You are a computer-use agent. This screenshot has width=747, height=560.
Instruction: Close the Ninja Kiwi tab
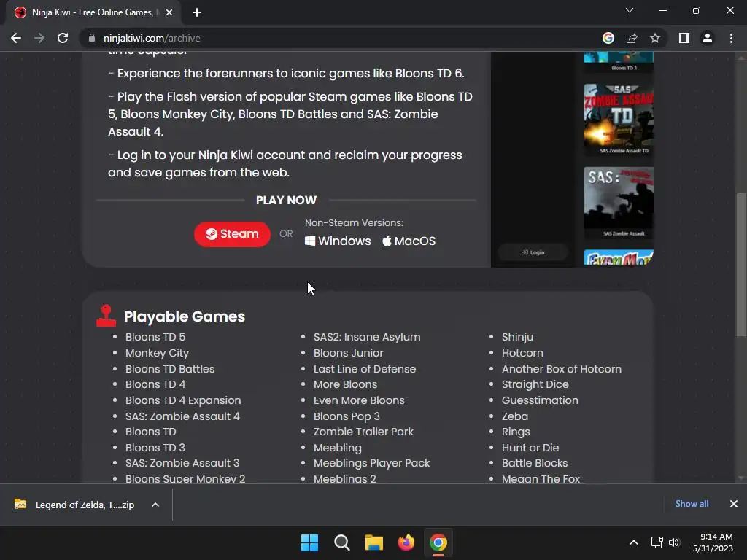[169, 12]
